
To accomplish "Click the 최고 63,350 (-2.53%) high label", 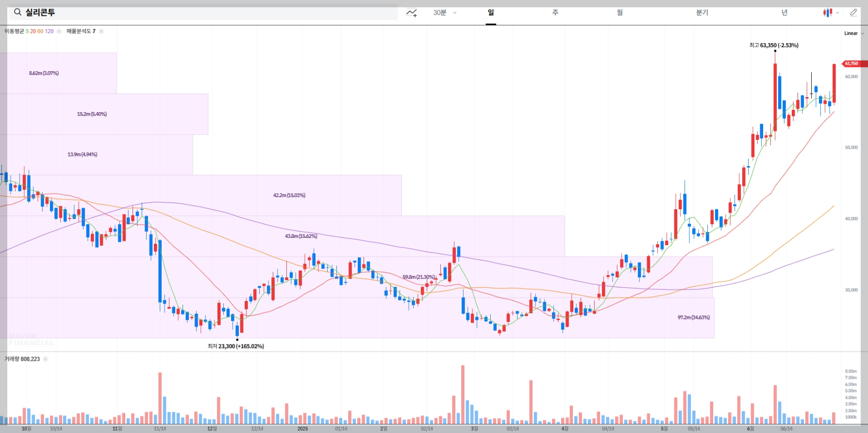I will tap(774, 45).
